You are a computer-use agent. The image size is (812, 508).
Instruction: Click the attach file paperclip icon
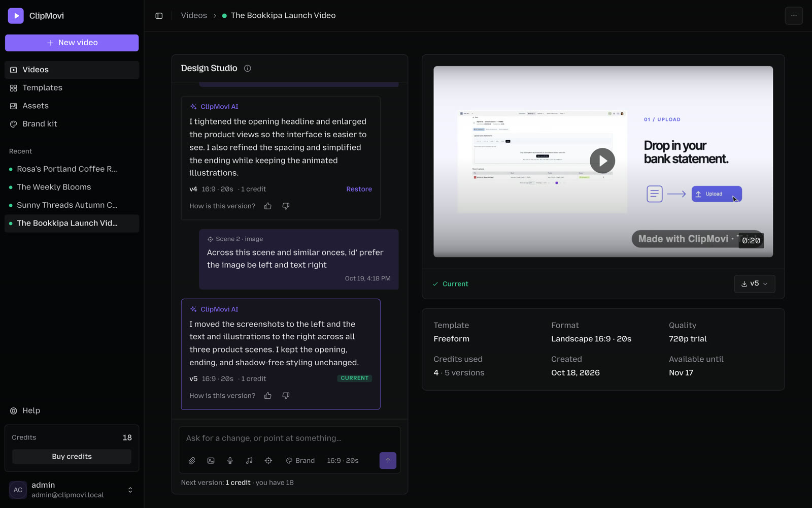tap(192, 461)
